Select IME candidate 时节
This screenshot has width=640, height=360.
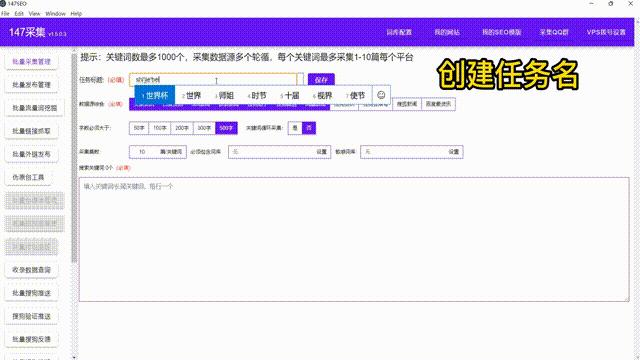(257, 96)
